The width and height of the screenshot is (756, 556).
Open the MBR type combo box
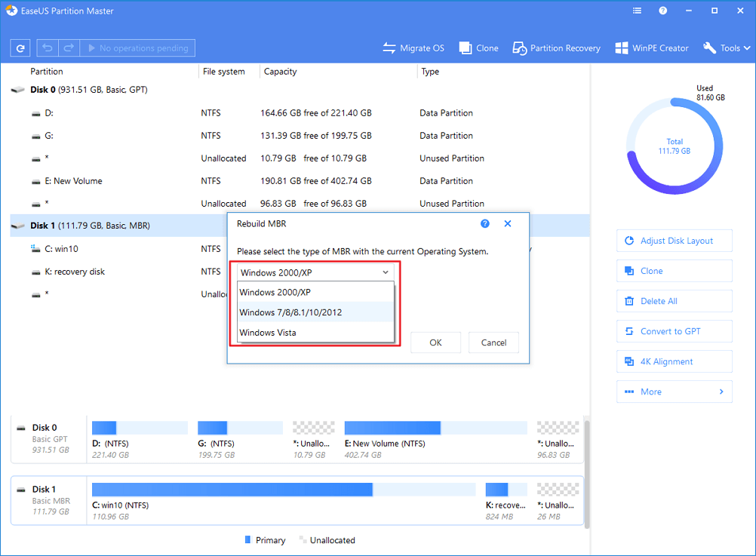pos(315,272)
